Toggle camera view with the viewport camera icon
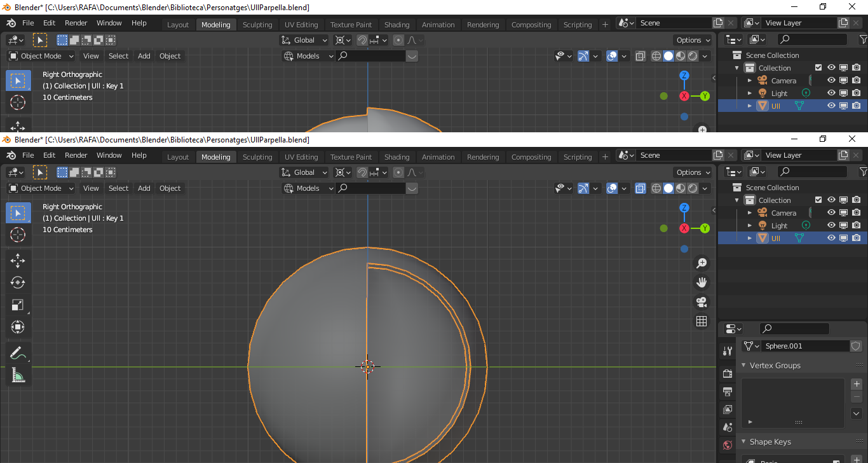 point(702,302)
